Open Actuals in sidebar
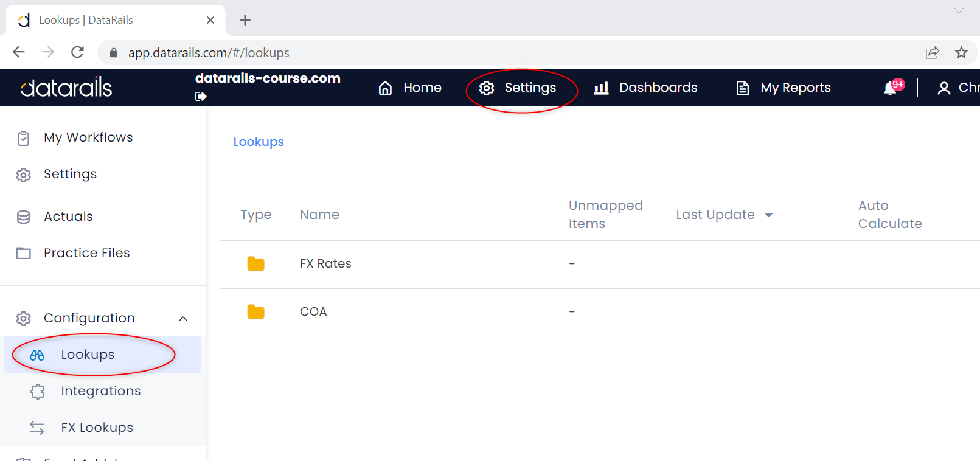Image resolution: width=980 pixels, height=461 pixels. [x=68, y=217]
